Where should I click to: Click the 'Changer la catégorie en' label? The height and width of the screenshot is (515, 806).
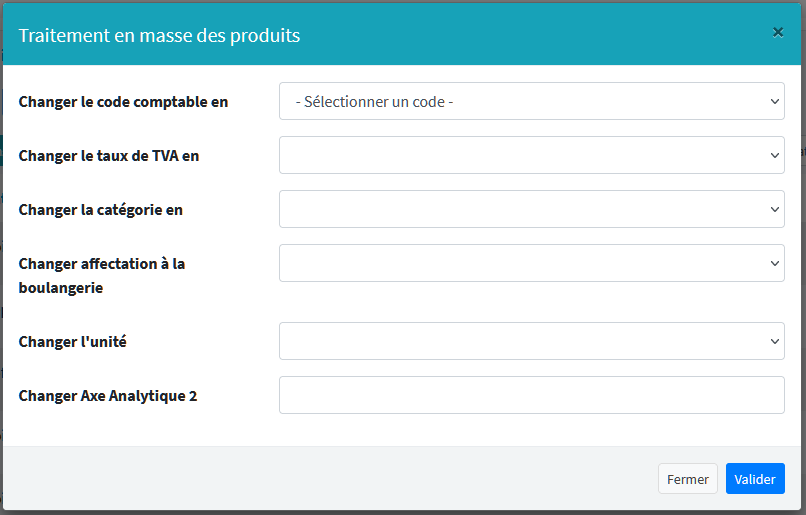(x=100, y=210)
